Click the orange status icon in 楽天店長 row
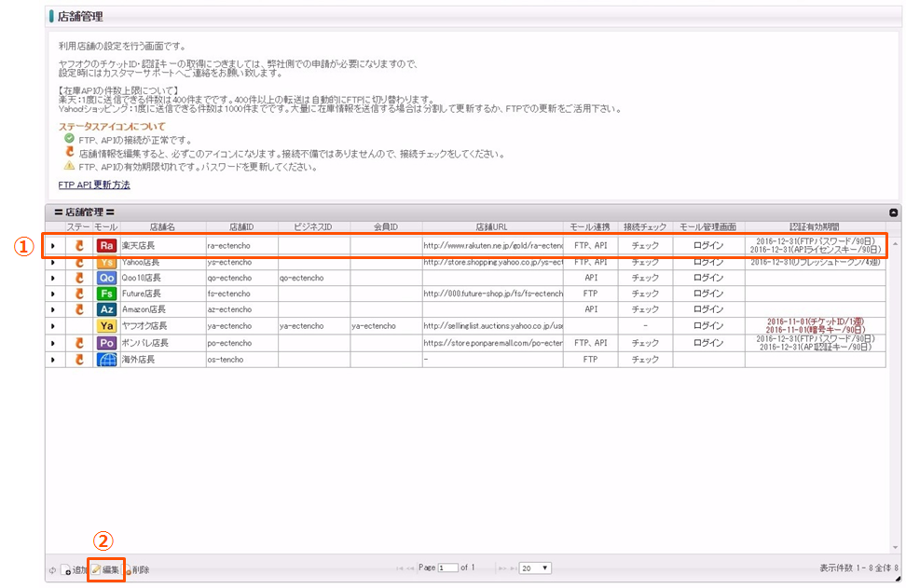 click(x=80, y=245)
